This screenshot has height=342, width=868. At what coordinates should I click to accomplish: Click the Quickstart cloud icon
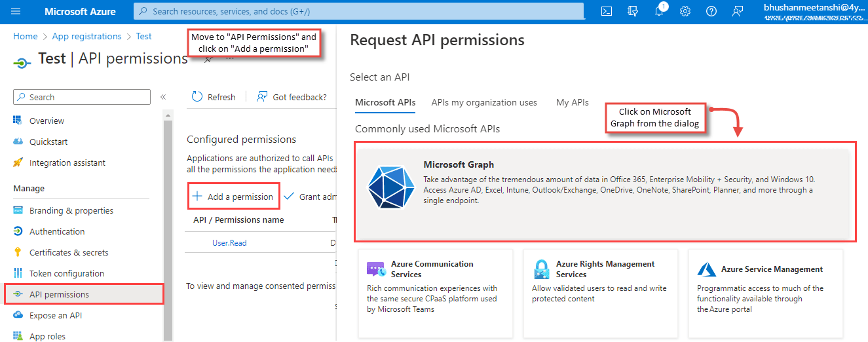pyautogui.click(x=18, y=142)
